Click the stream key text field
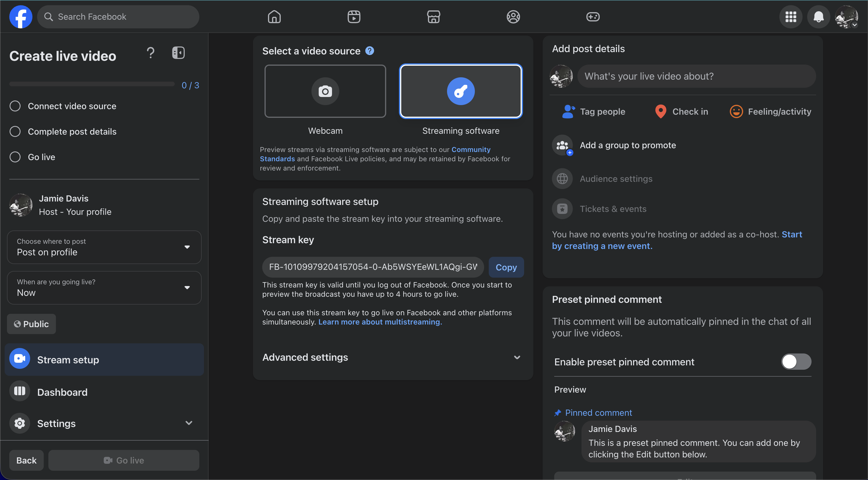868x480 pixels. 373,267
